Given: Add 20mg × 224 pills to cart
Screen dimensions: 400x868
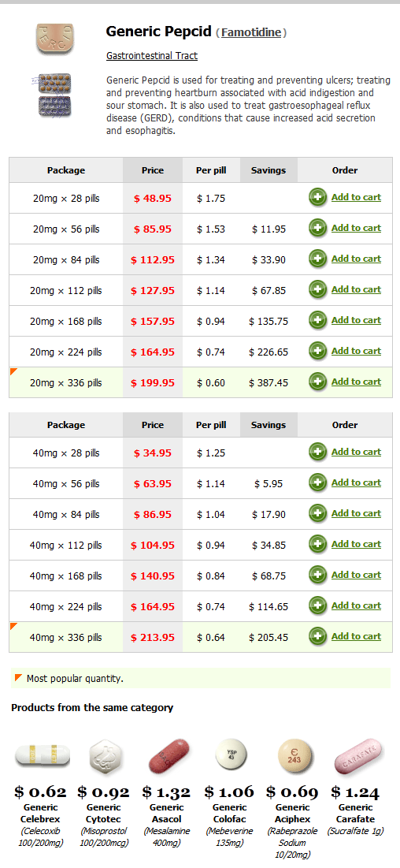Looking at the screenshot, I should pyautogui.click(x=356, y=350).
